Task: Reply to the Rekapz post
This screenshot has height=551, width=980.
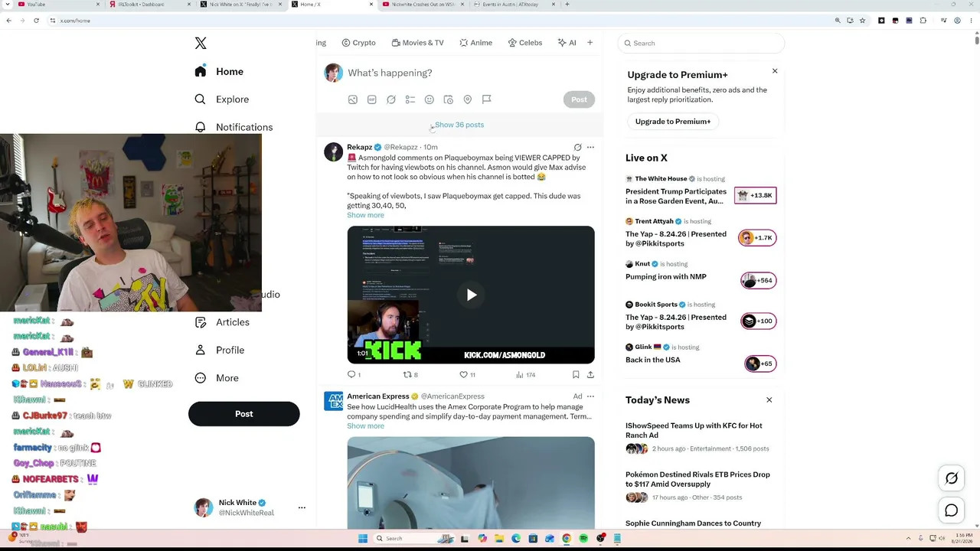Action: coord(353,375)
